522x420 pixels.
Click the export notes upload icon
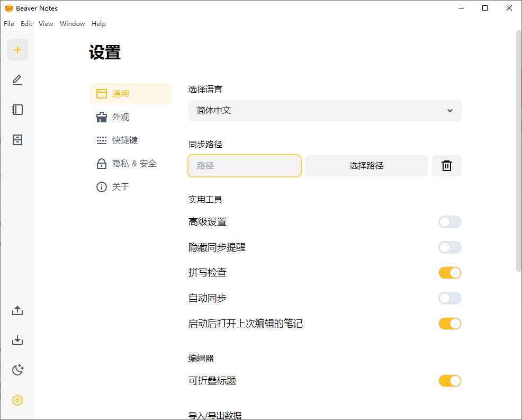(x=17, y=310)
